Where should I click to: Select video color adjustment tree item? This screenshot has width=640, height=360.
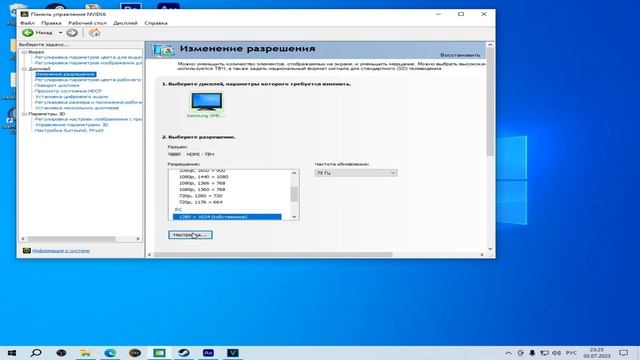pos(88,57)
